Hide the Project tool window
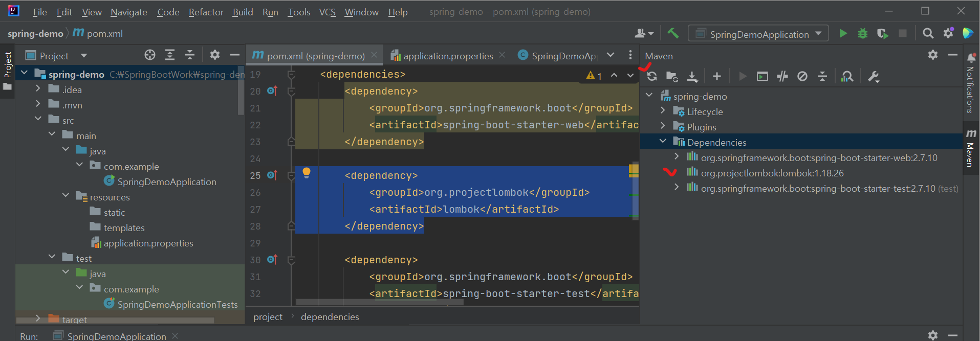 (x=235, y=55)
